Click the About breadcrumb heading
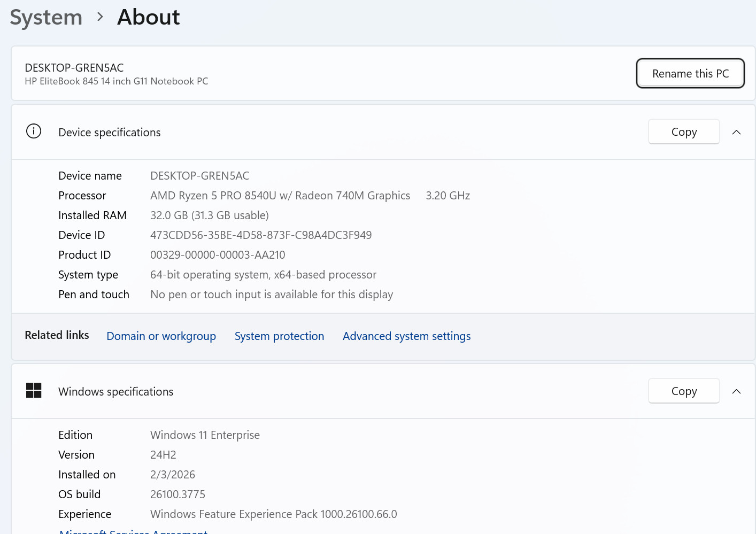 click(x=149, y=17)
